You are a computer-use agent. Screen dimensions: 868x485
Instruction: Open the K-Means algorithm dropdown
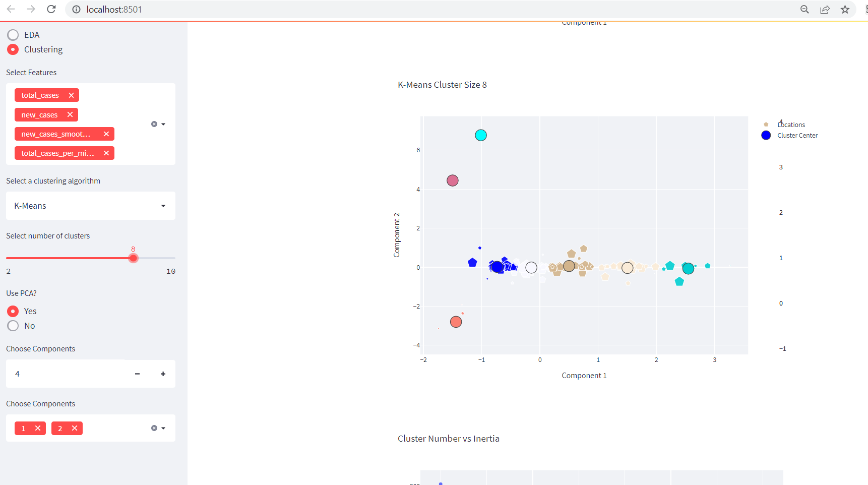pos(91,206)
